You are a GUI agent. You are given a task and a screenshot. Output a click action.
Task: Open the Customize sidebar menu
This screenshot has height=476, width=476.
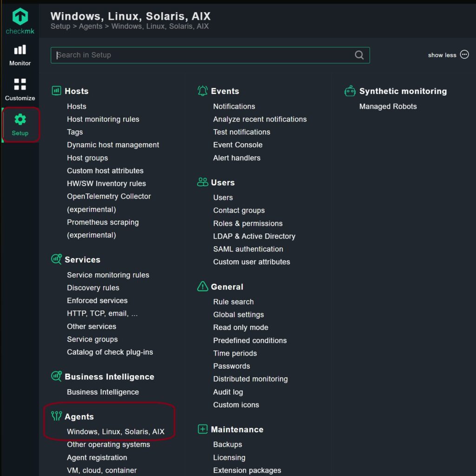[x=20, y=90]
